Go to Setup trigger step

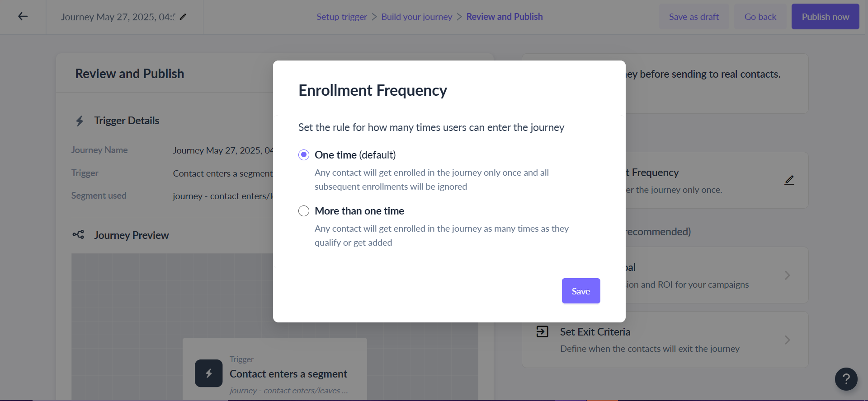pos(341,17)
